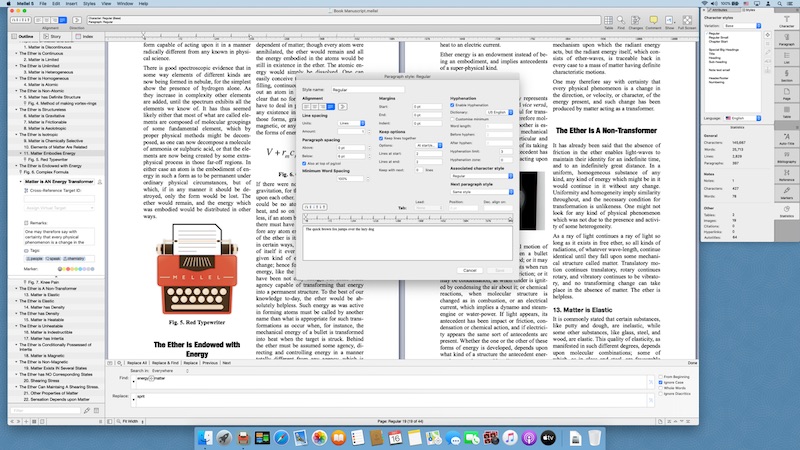This screenshot has width=800, height=450.
Task: Open the hyphenation Dictionary dropdown
Action: click(500, 112)
